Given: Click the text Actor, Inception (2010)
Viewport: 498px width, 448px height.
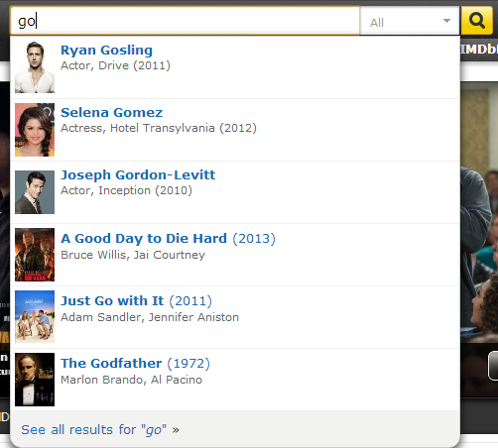Looking at the screenshot, I should [x=126, y=190].
